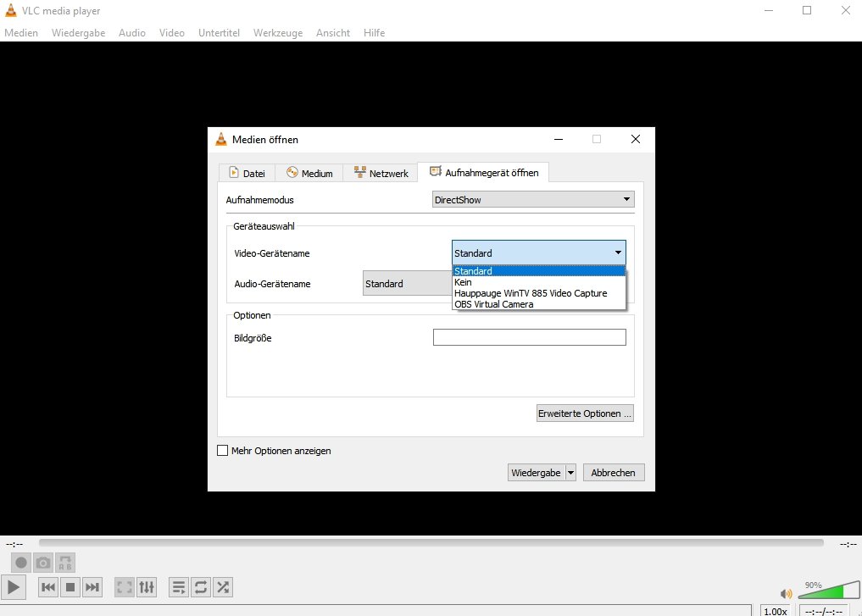862x616 pixels.
Task: Open extended settings equalizer icon
Action: [x=147, y=587]
